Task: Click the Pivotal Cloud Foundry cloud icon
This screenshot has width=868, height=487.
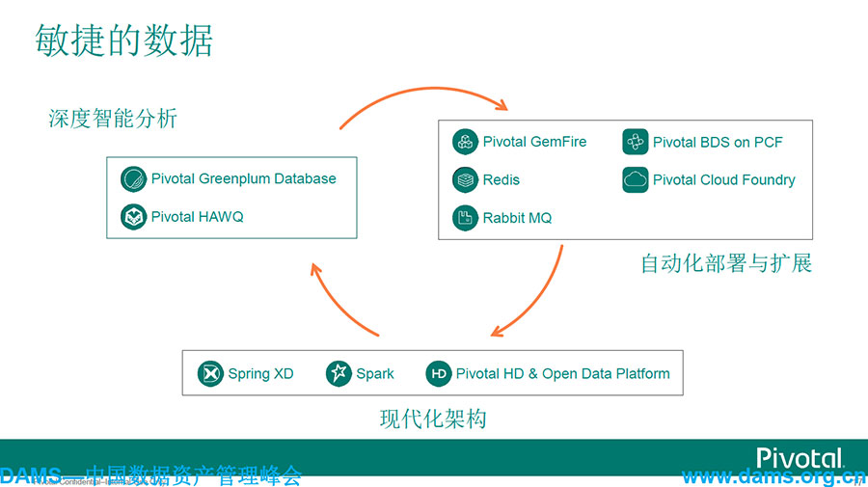Action: click(x=635, y=180)
